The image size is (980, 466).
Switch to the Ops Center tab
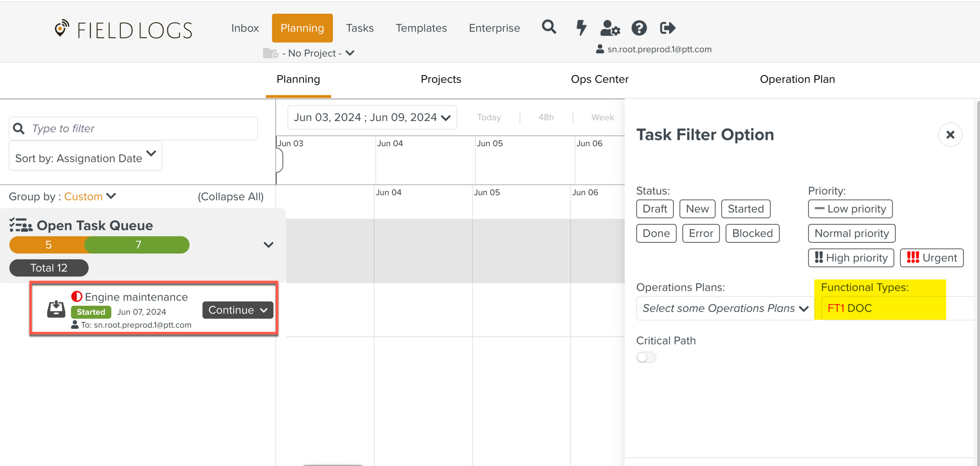[x=599, y=79]
